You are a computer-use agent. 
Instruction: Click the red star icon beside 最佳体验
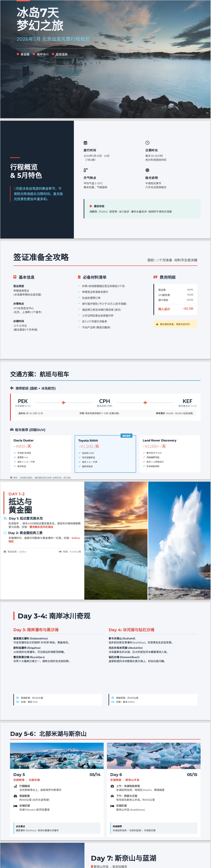[x=91, y=206]
